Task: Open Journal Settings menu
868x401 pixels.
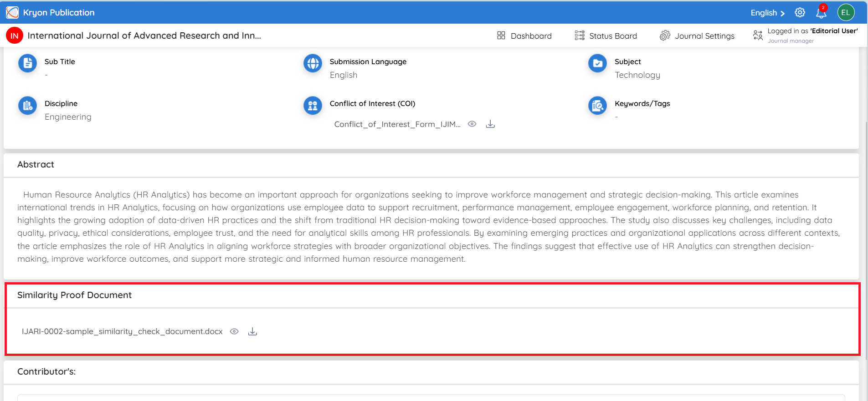Action: tap(697, 36)
